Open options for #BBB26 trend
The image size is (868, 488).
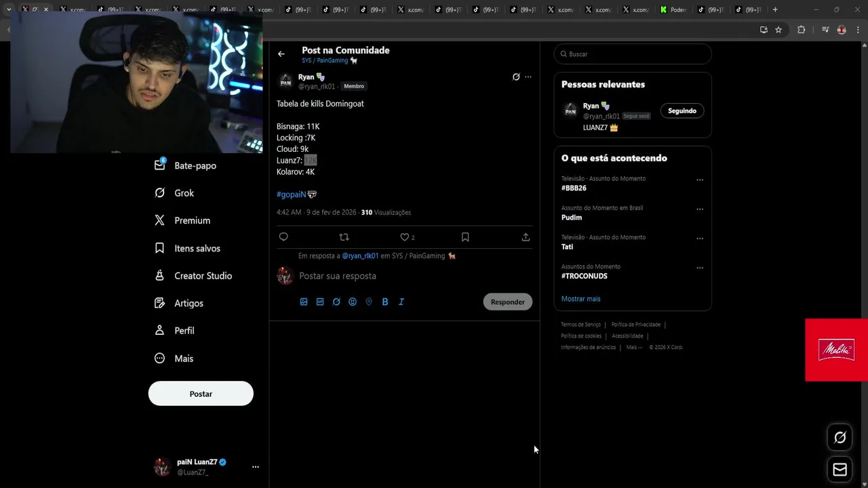coord(700,180)
